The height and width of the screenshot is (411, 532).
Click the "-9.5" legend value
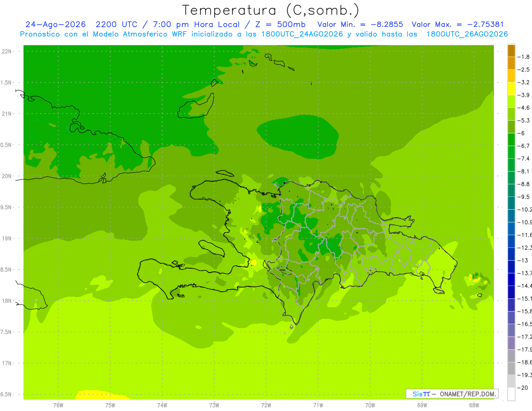tap(524, 197)
